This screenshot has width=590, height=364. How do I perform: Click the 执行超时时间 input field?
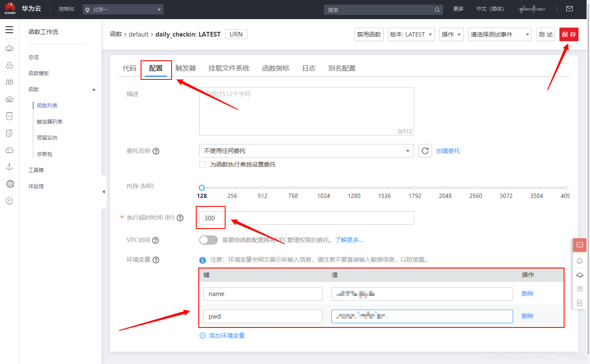tap(307, 218)
